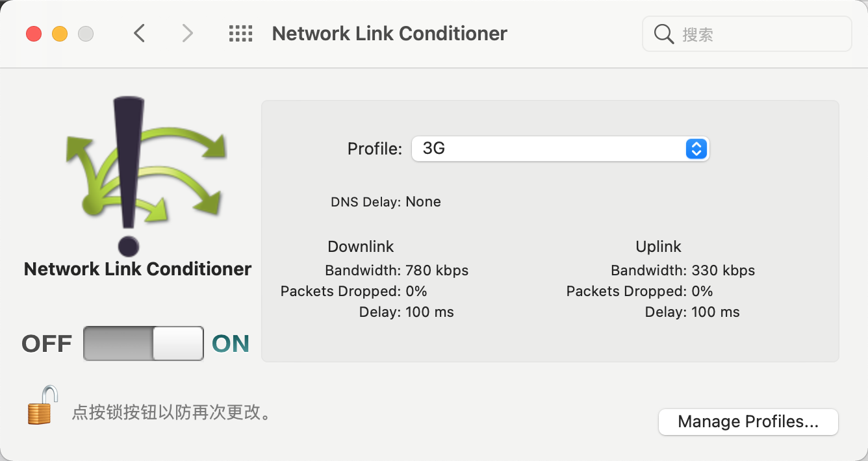Open the show-all preferences grid icon
868x461 pixels.
click(240, 34)
